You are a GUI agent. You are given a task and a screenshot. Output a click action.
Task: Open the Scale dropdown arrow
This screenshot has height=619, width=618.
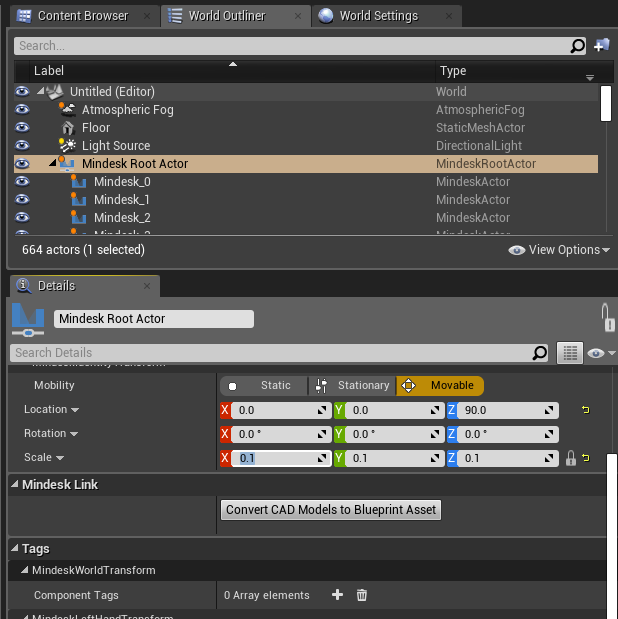click(60, 458)
